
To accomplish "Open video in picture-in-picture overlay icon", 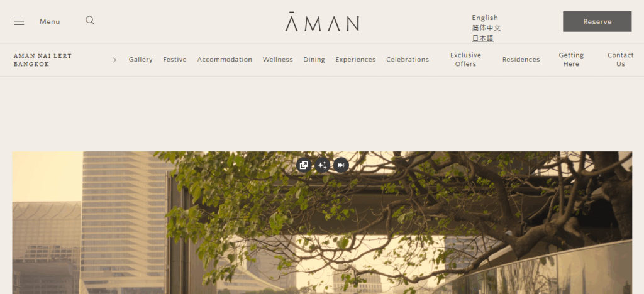I will coord(304,165).
